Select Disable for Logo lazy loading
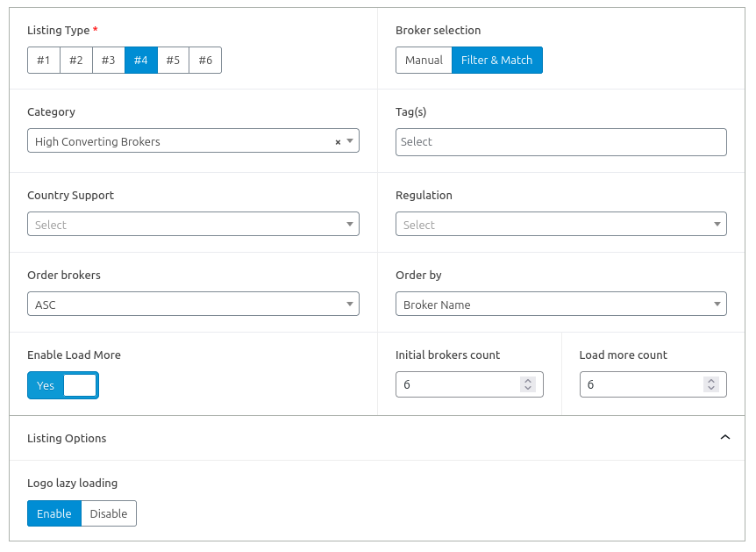756x552 pixels. pyautogui.click(x=109, y=513)
